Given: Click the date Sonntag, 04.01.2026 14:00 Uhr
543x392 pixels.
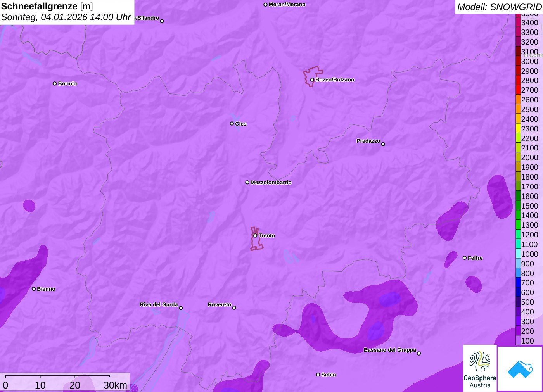Looking at the screenshot, I should 66,17.
